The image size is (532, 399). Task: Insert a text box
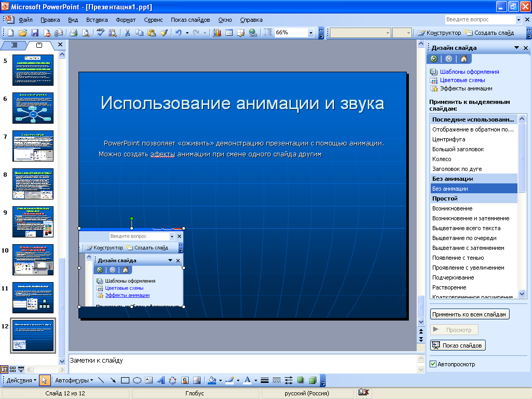(149, 380)
